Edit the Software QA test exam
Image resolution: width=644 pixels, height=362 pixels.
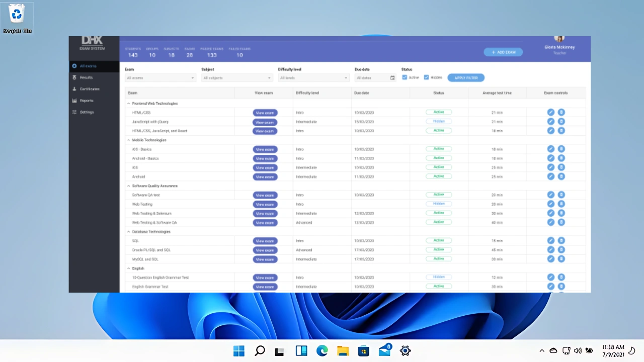(550, 195)
